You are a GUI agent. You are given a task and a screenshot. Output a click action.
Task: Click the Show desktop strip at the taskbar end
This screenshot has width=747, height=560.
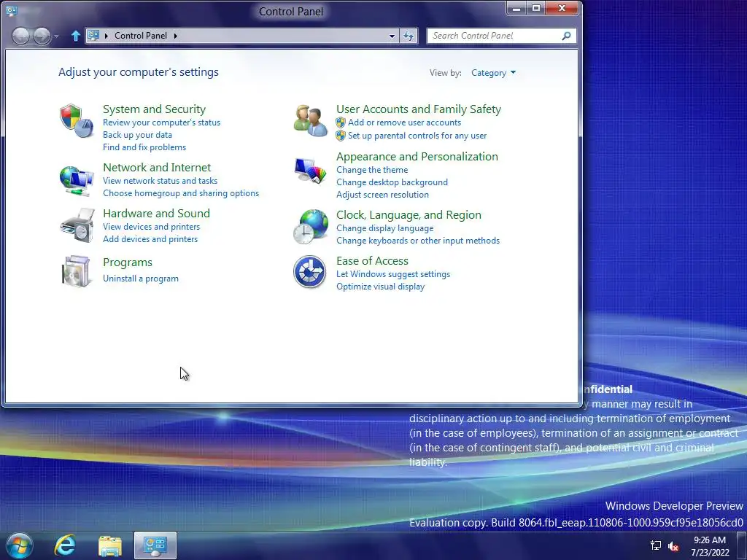[x=742, y=545]
